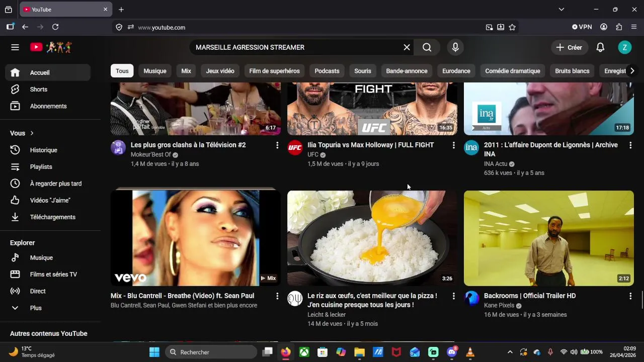Select the Souris chip
The image size is (644, 362).
pos(363,71)
